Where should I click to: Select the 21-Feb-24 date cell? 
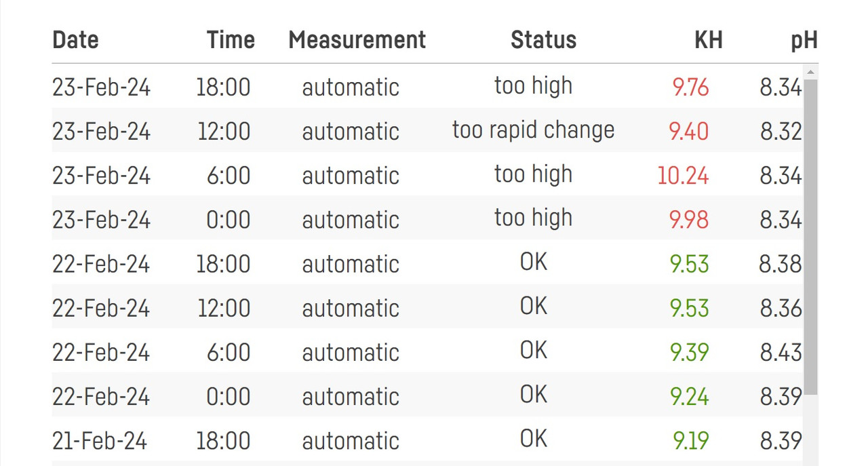coord(100,441)
